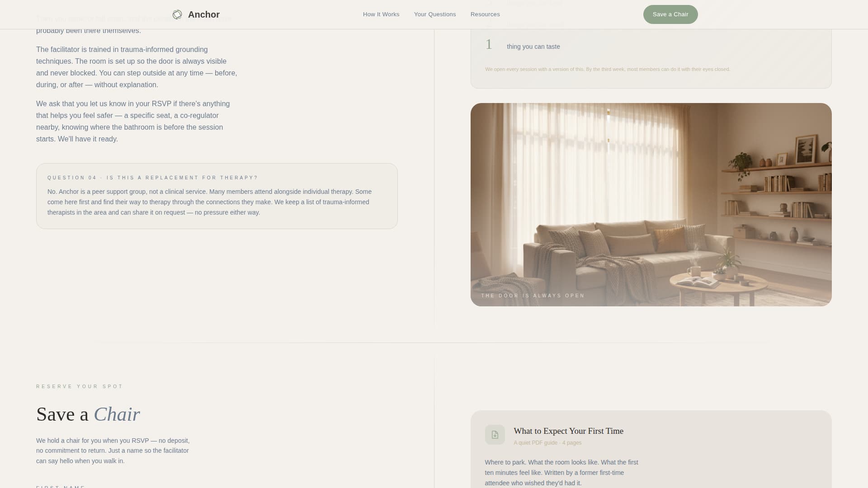The image size is (868, 488).
Task: Click the paragraph about the trained facilitator
Action: coord(137,67)
